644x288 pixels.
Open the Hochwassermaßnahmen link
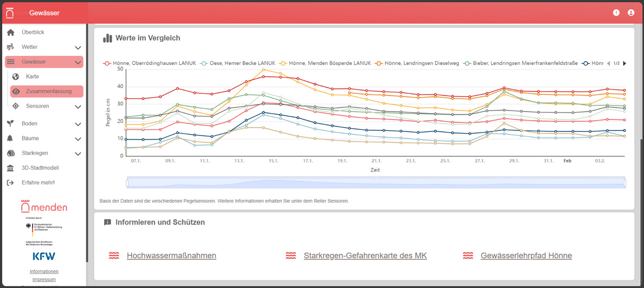tap(171, 256)
